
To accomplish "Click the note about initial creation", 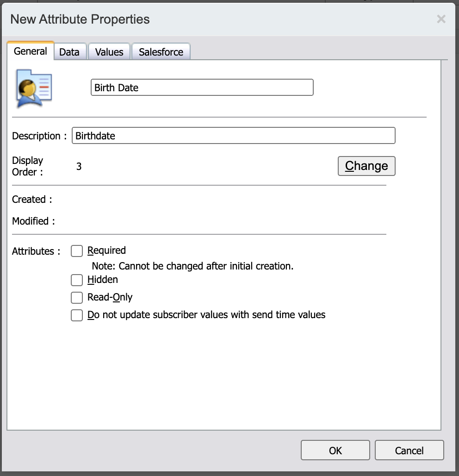I will click(x=192, y=266).
